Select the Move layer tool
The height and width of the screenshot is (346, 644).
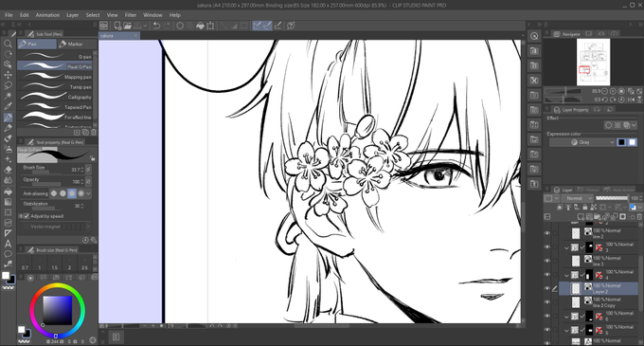pos(8,75)
